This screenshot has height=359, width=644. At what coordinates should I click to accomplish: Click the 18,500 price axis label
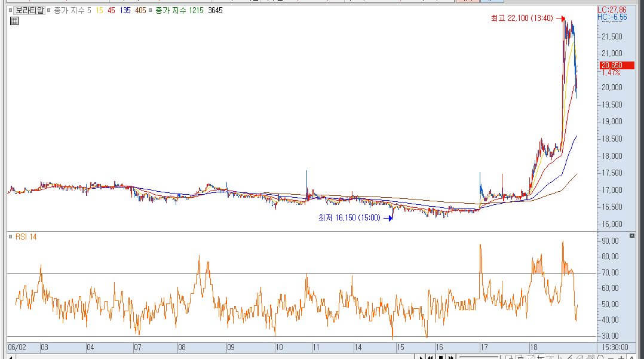tap(612, 139)
